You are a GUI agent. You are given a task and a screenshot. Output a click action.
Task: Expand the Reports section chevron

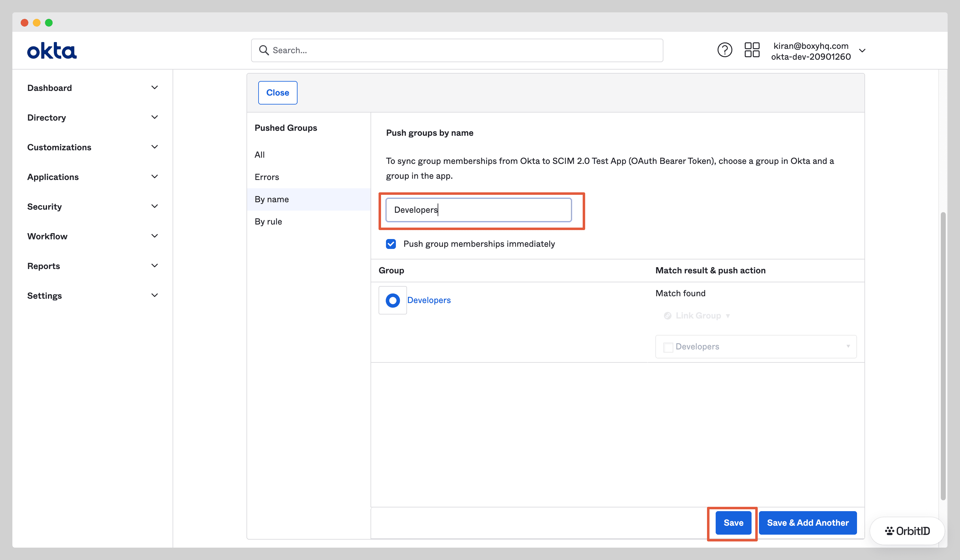pyautogui.click(x=154, y=266)
